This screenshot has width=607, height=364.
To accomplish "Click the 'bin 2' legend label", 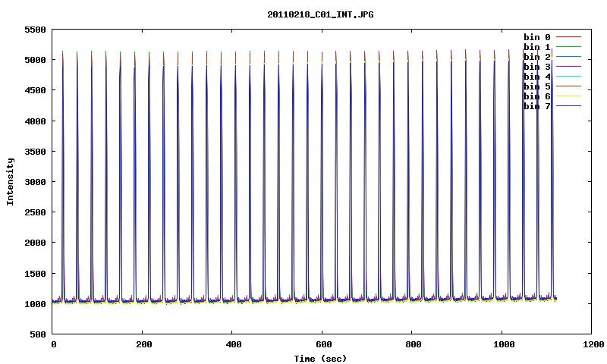I will pyautogui.click(x=537, y=57).
